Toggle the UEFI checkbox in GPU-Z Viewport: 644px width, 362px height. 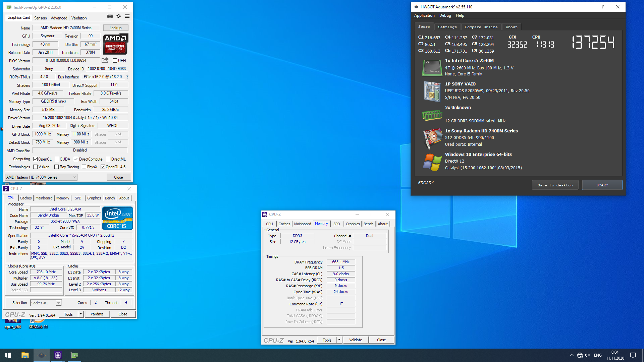pos(115,61)
